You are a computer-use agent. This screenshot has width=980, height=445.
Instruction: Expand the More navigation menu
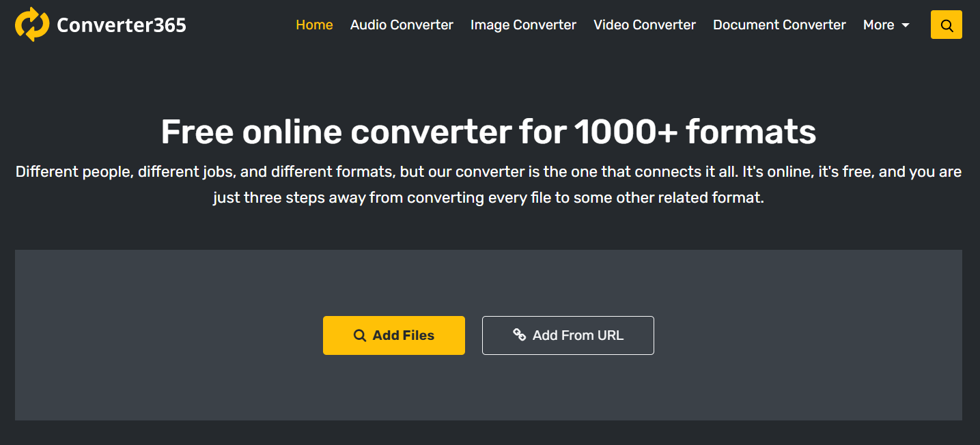pyautogui.click(x=886, y=25)
